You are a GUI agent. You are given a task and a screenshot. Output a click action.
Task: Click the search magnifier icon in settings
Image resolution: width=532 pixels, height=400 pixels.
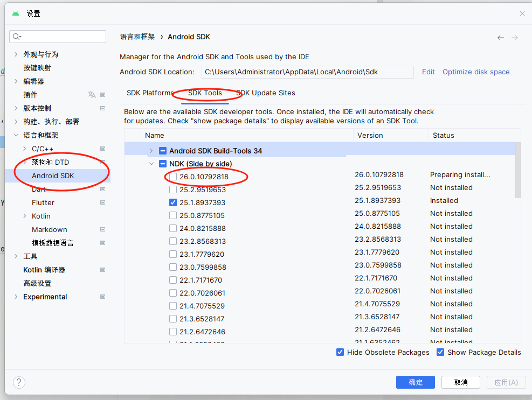17,37
